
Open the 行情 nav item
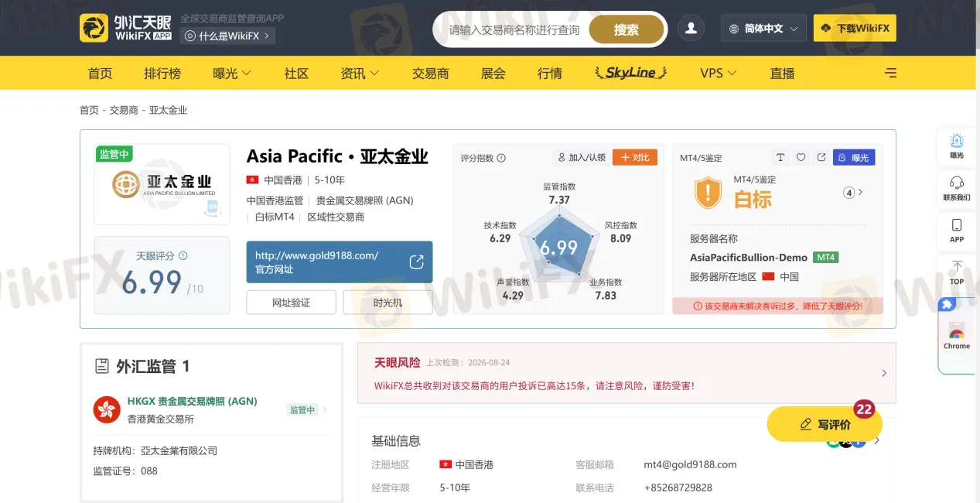(550, 73)
